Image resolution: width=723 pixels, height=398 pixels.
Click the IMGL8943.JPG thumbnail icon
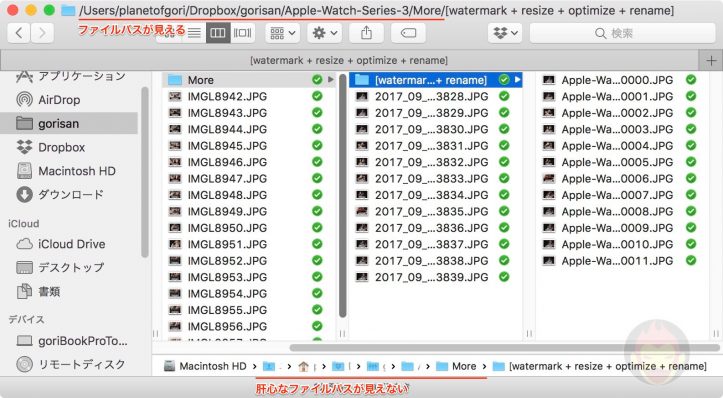(175, 113)
